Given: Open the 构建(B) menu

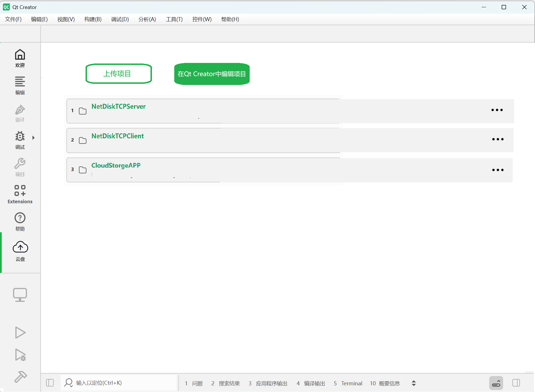Looking at the screenshot, I should (x=93, y=19).
